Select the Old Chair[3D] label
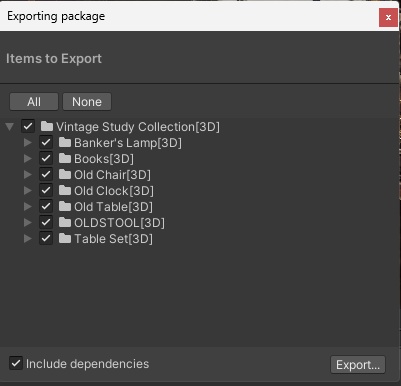Screen dimensions: 401x386 (x=112, y=175)
